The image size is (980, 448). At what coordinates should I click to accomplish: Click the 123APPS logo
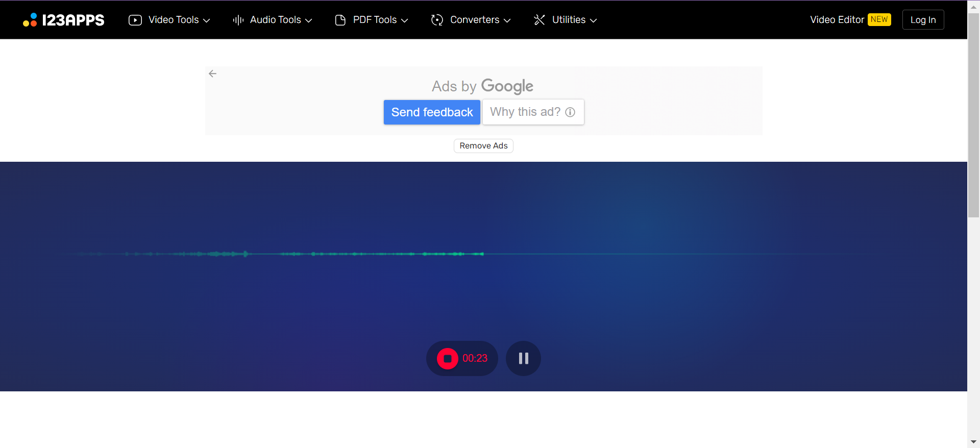coord(64,20)
